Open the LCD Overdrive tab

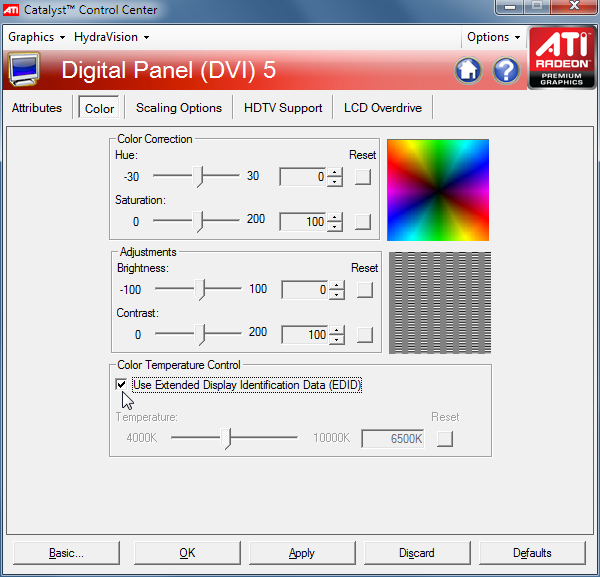point(383,108)
